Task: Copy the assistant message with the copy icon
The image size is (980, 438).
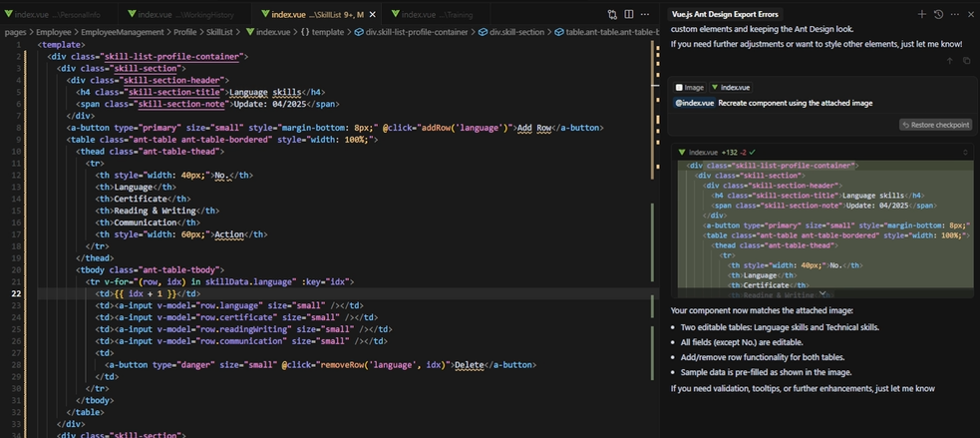Action: (965, 61)
